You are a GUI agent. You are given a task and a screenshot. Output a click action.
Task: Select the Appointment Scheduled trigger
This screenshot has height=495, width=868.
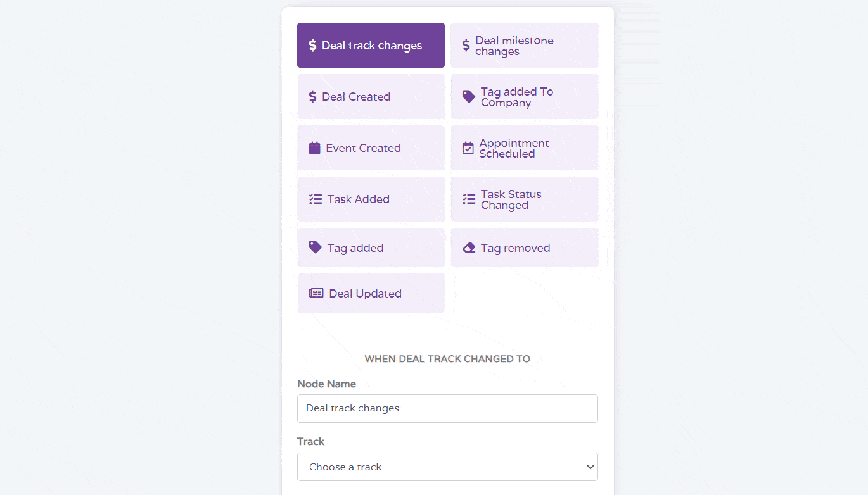[525, 147]
